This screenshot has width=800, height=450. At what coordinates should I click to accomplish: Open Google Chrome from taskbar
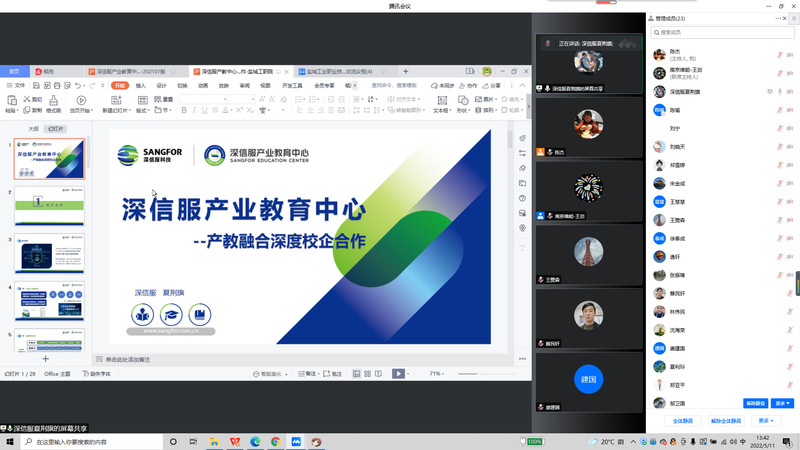tap(276, 442)
